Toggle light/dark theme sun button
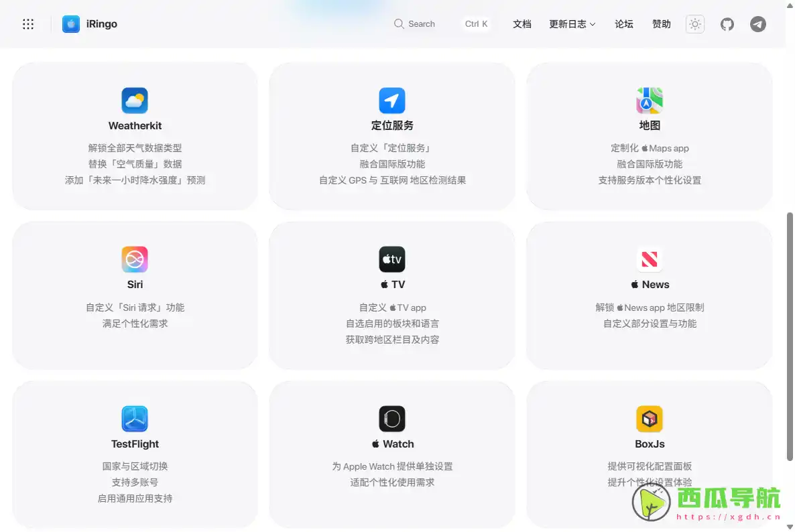Viewport: 795px width, 532px height. 694,24
